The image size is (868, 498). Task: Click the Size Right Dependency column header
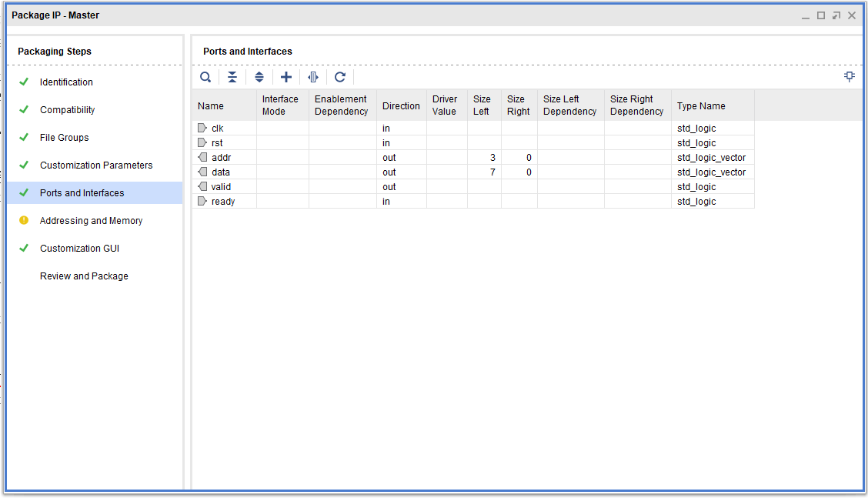click(x=638, y=105)
